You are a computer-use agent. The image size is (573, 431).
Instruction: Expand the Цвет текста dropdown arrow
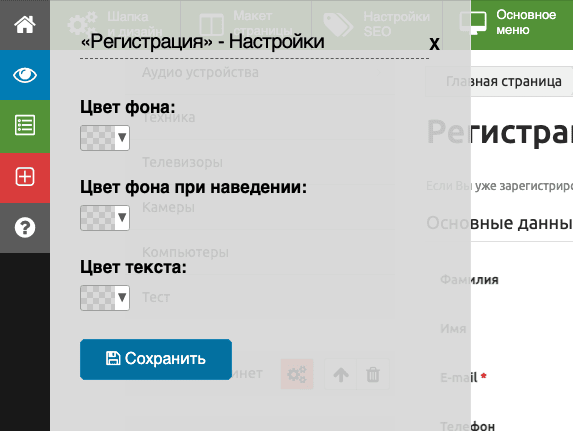pyautogui.click(x=122, y=298)
